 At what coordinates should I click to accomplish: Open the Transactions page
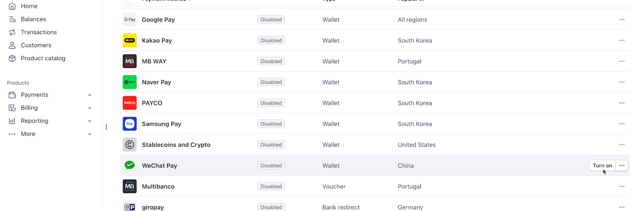tap(39, 32)
